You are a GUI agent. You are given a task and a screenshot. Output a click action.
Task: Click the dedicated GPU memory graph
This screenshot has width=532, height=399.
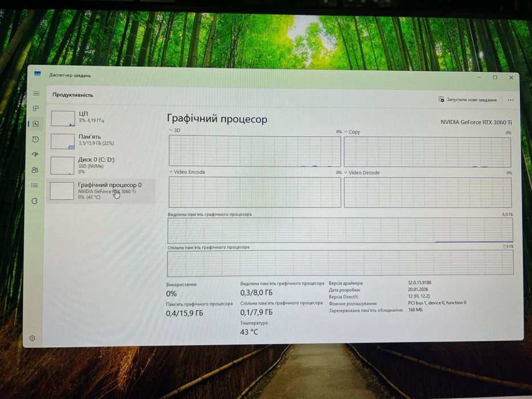click(340, 230)
